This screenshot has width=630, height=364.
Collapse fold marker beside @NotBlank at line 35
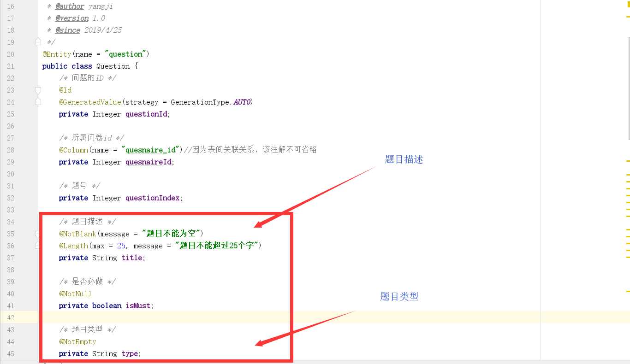[38, 234]
